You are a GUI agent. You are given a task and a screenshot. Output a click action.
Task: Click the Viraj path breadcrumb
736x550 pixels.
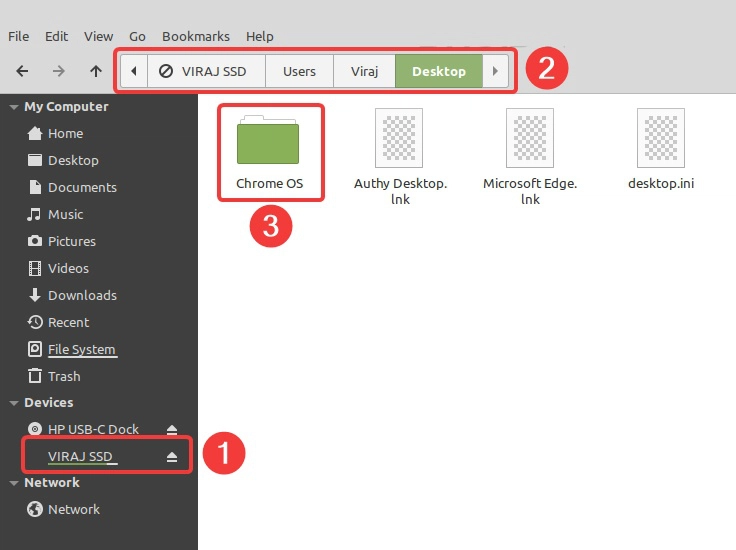tap(364, 71)
